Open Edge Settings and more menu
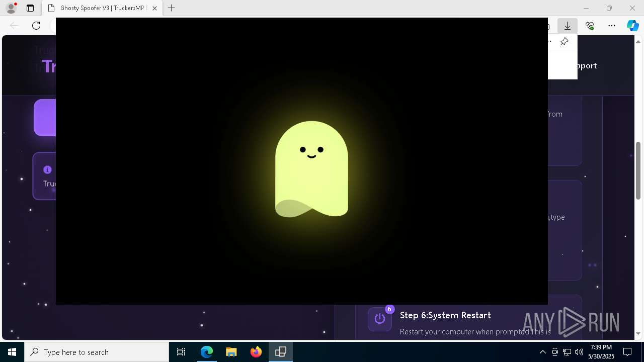This screenshot has width=644, height=362. click(612, 26)
